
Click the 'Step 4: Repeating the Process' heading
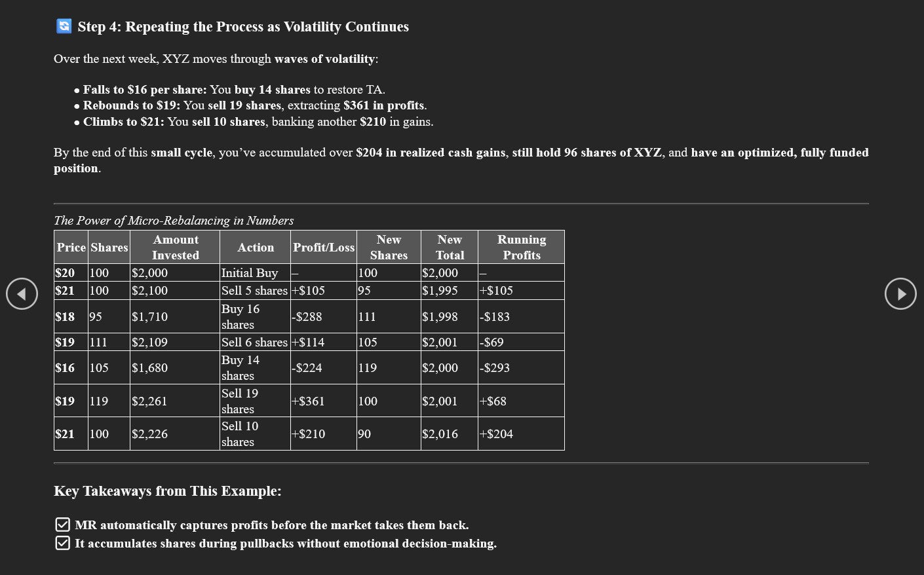(x=243, y=27)
